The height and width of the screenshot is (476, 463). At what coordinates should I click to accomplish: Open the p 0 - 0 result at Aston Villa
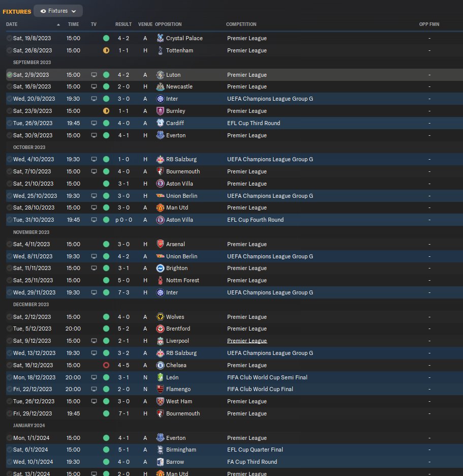(124, 220)
